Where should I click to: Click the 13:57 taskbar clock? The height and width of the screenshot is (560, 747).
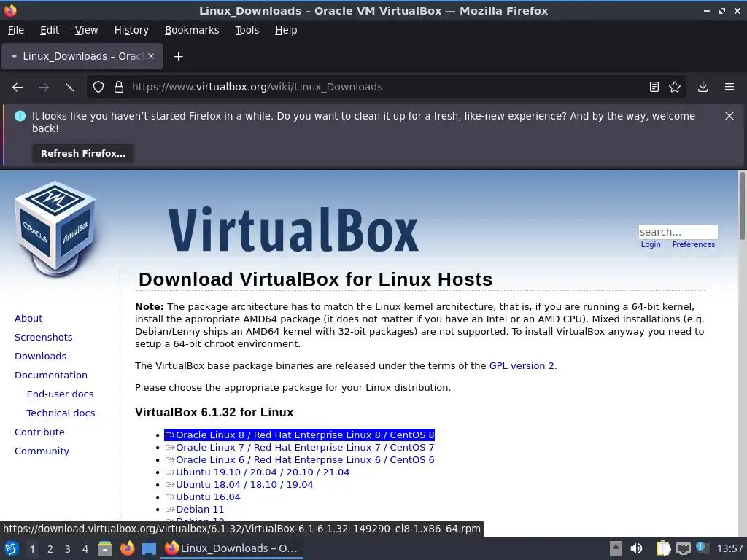[x=729, y=548]
